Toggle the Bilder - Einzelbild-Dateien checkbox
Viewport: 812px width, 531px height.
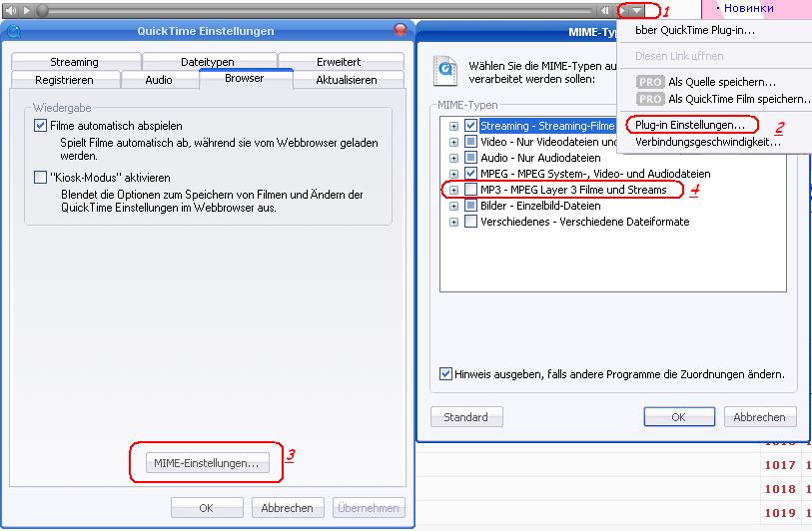coord(470,206)
